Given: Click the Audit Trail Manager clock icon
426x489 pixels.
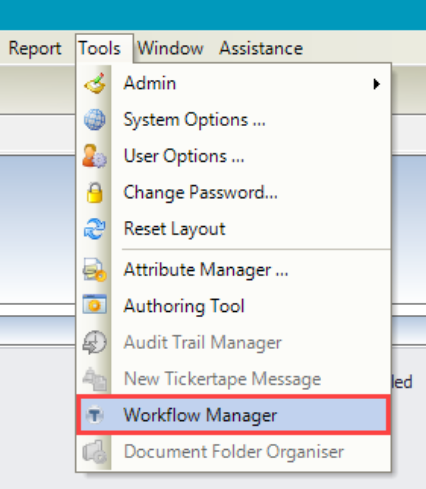Looking at the screenshot, I should (95, 342).
